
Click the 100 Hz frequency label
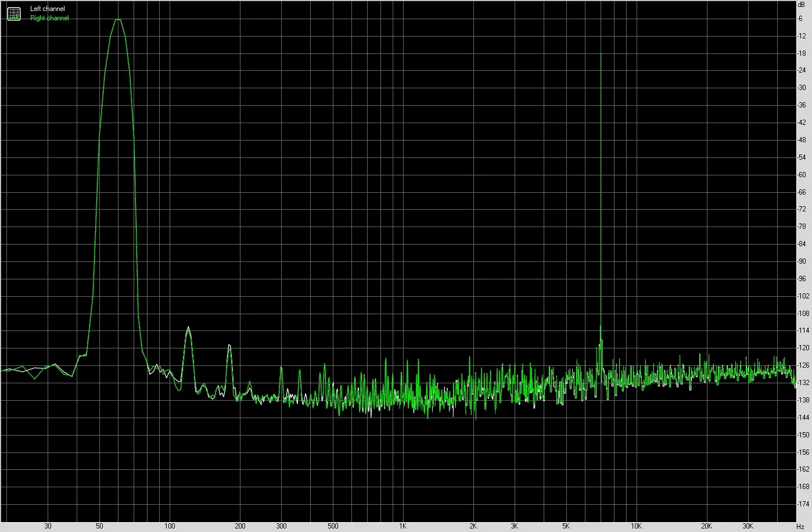point(170,526)
